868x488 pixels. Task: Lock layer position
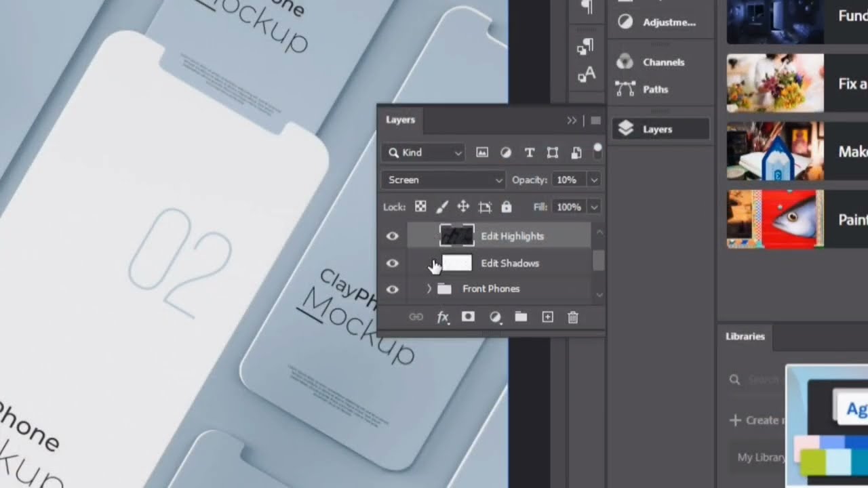point(463,207)
